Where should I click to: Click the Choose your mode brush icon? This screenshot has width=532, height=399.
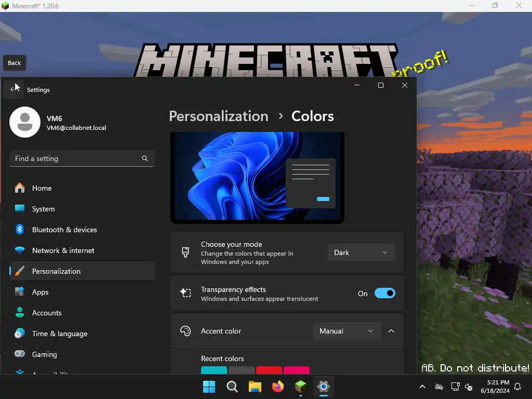coord(185,252)
